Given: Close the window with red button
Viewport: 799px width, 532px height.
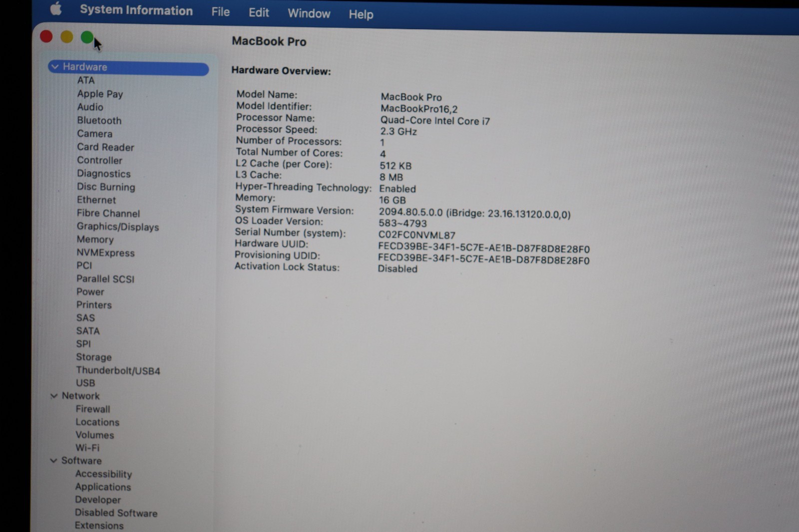Looking at the screenshot, I should click(x=46, y=36).
